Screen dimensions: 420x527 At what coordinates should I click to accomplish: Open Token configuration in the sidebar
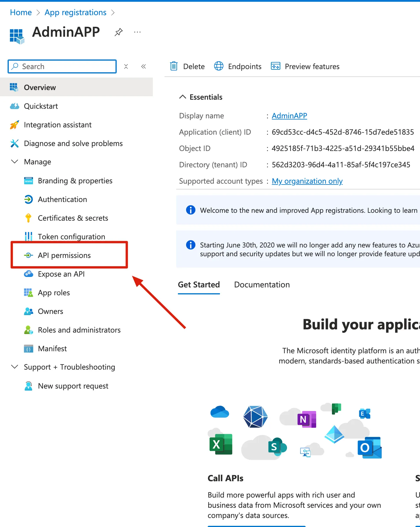pos(71,237)
